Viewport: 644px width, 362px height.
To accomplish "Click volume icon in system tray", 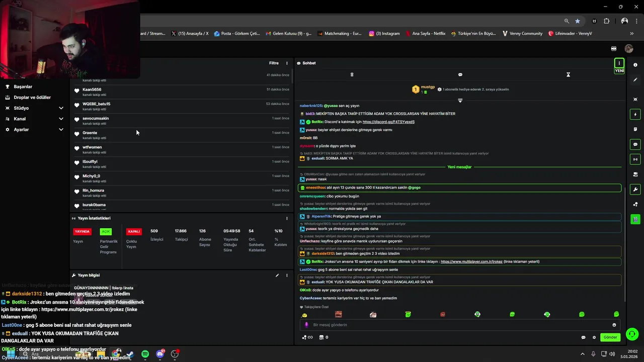I will (x=612, y=354).
